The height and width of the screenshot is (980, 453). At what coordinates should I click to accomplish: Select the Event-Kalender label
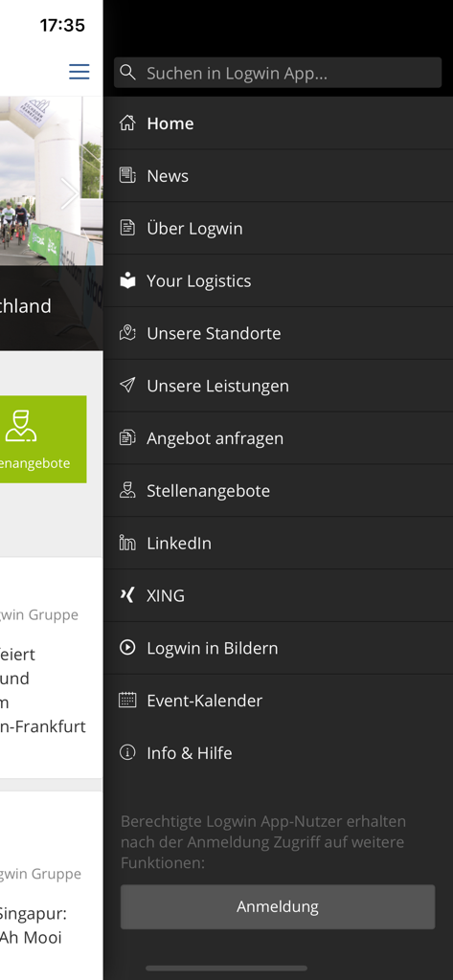[205, 701]
